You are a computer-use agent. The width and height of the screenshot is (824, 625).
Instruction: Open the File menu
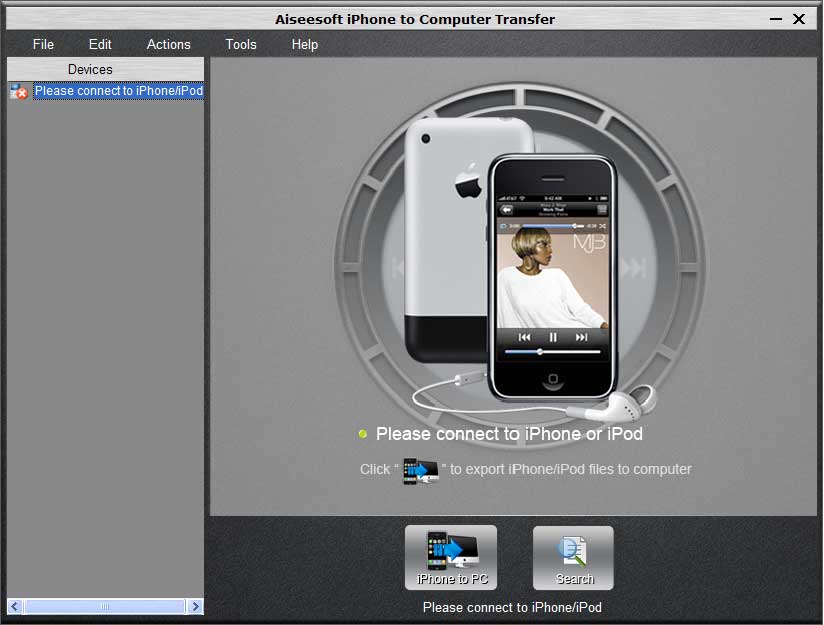click(43, 44)
